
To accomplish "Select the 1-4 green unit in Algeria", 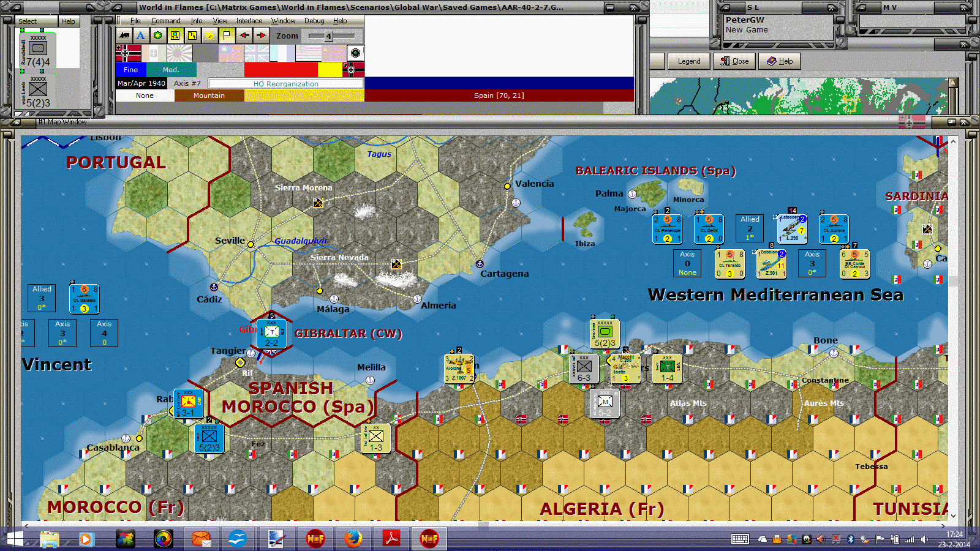I will tap(668, 369).
